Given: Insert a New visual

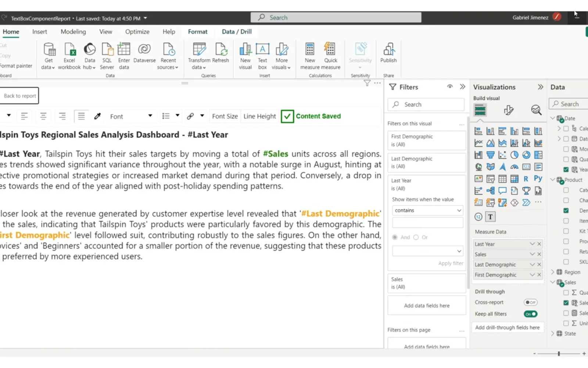Looking at the screenshot, I should tap(245, 56).
